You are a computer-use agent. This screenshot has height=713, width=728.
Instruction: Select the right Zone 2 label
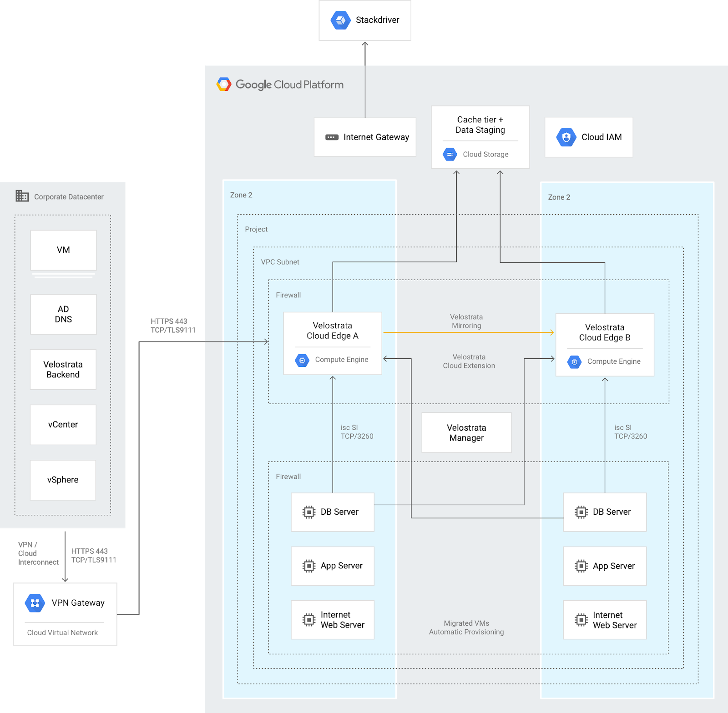tap(558, 197)
